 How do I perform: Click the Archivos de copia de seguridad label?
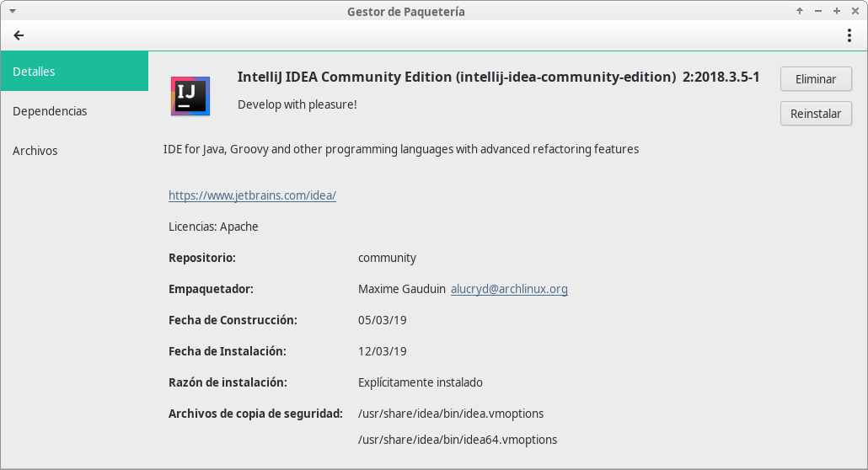(255, 414)
